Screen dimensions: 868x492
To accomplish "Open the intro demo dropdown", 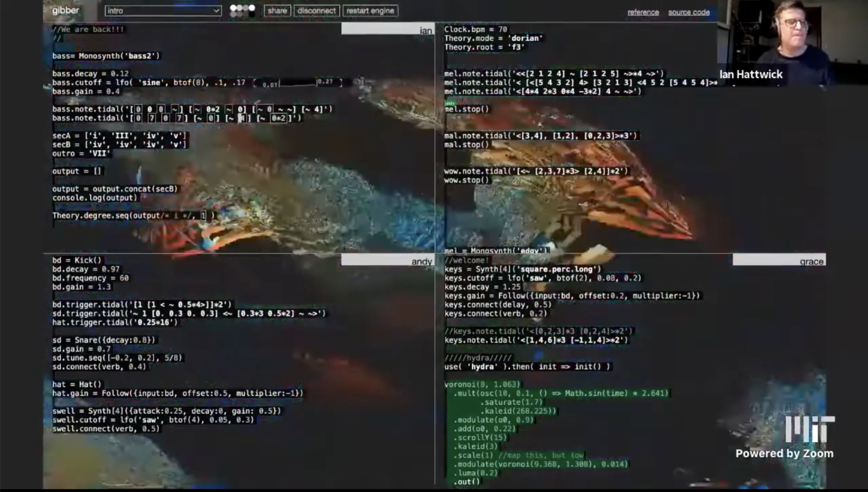I will click(x=163, y=11).
